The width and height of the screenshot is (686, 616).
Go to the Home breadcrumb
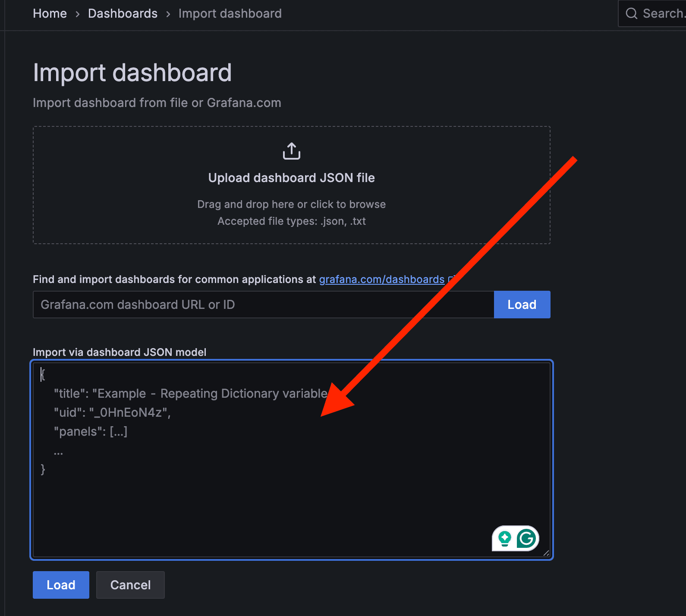coord(50,13)
